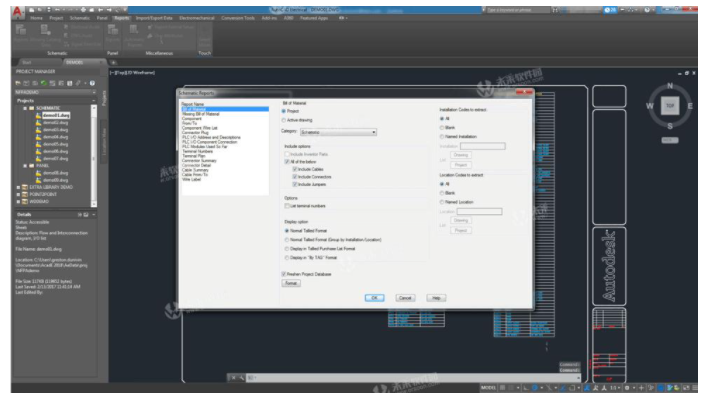Select Component Wire List report
702x396 pixels.
(200, 128)
